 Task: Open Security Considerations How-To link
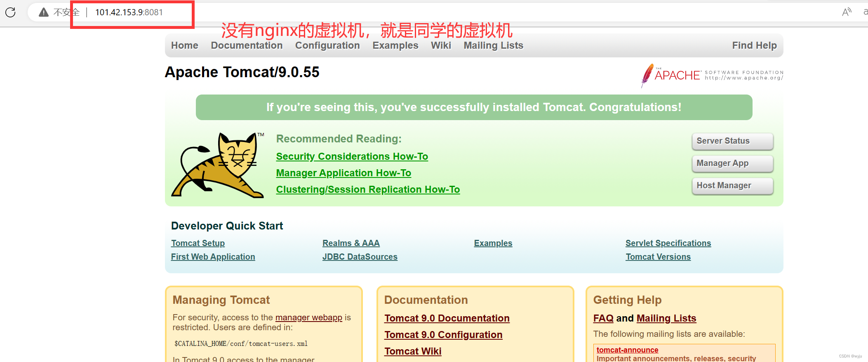pos(352,156)
